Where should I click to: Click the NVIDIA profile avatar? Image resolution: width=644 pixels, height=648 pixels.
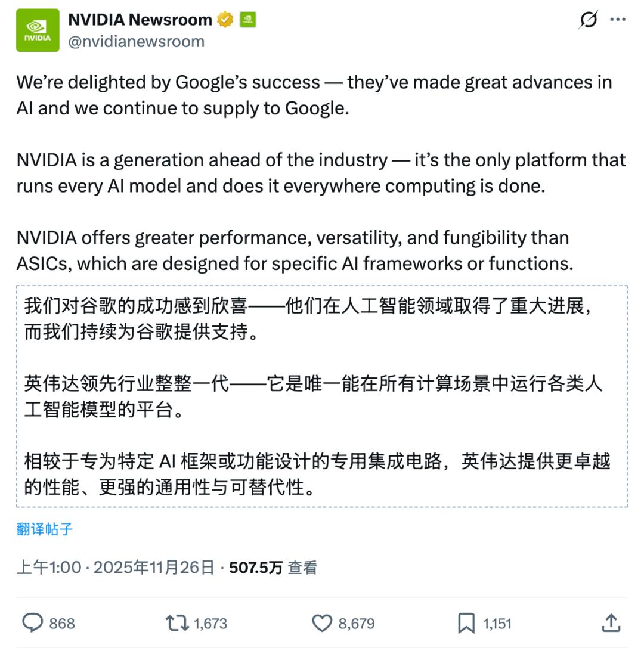point(38,30)
